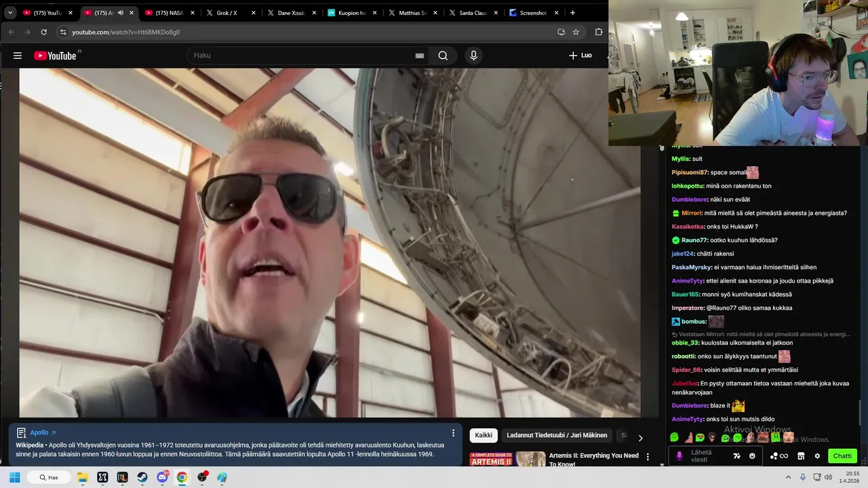Viewport: 868px width, 488px height.
Task: Close the Grok / X tab
Action: pos(254,13)
